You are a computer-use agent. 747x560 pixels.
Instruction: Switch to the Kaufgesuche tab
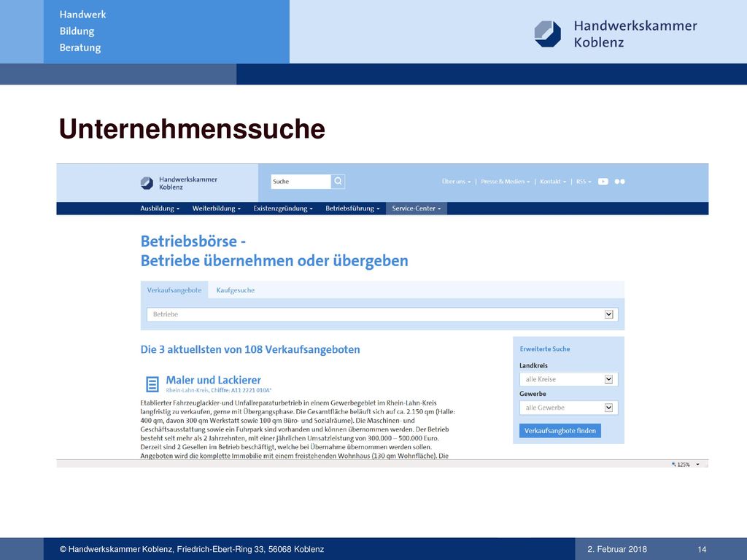(236, 290)
